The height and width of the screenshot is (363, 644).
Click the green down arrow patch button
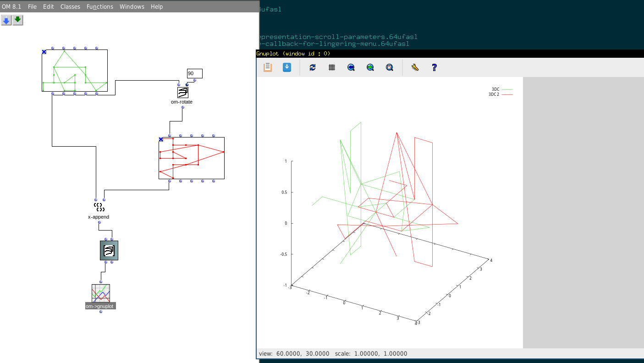click(x=18, y=20)
